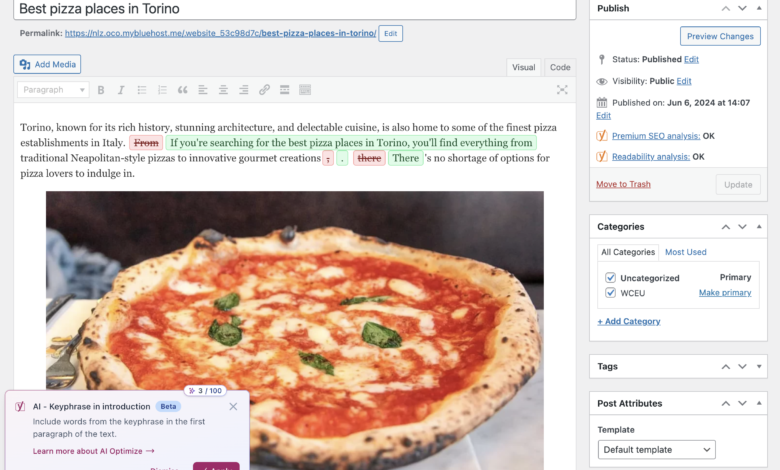
Task: Open the post permalink URL
Action: point(220,33)
